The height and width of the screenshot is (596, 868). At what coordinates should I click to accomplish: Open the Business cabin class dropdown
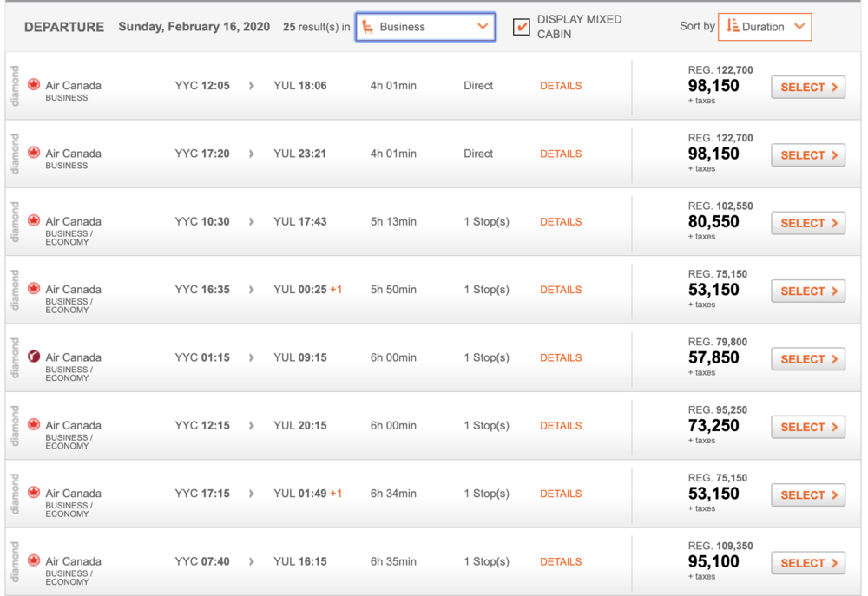tap(425, 27)
